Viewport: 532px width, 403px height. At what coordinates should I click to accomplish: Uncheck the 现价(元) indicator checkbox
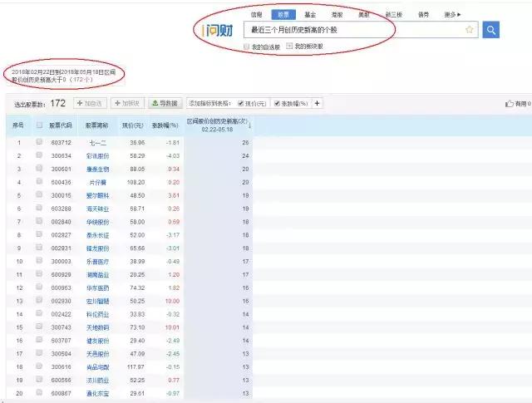point(240,103)
